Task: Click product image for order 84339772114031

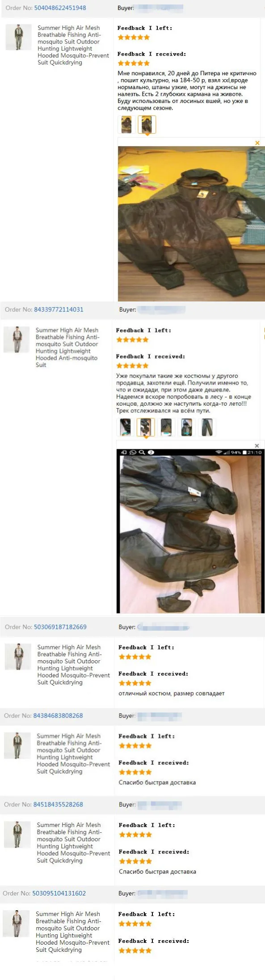Action: (x=17, y=339)
